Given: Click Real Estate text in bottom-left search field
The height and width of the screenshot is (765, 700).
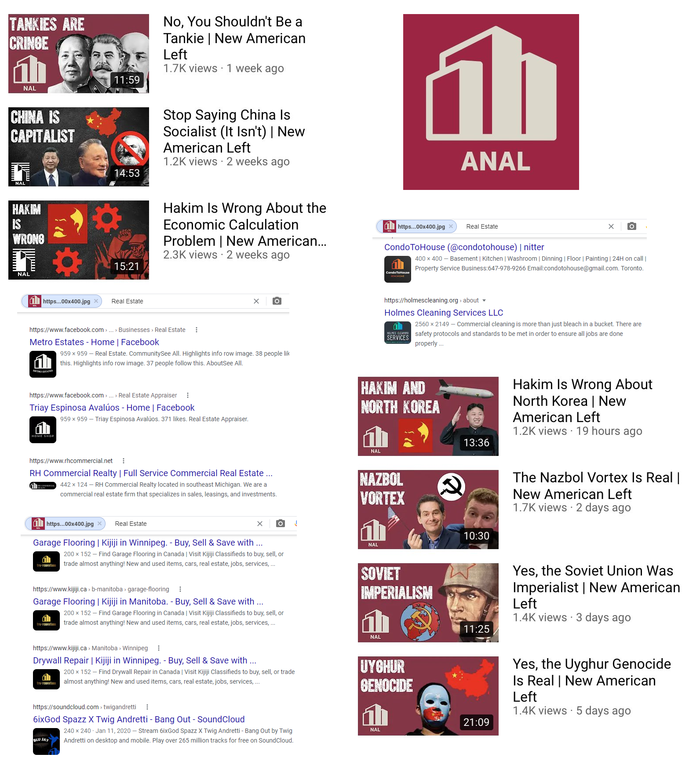Looking at the screenshot, I should [x=131, y=524].
